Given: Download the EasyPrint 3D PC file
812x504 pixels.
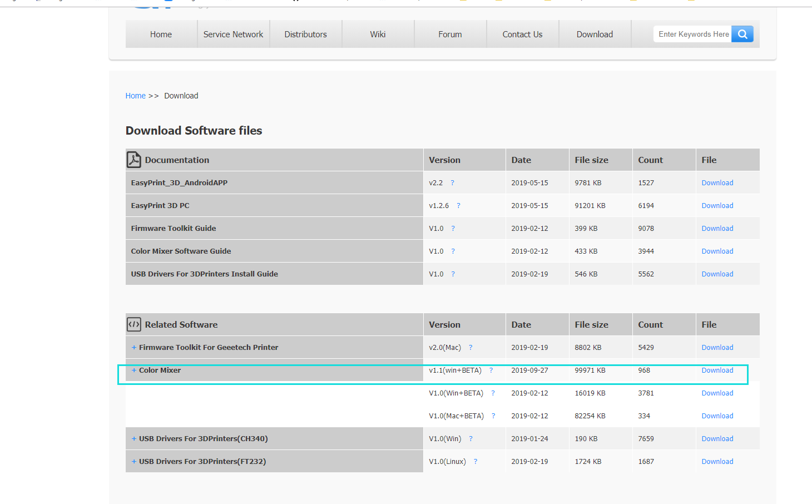Looking at the screenshot, I should pyautogui.click(x=717, y=206).
